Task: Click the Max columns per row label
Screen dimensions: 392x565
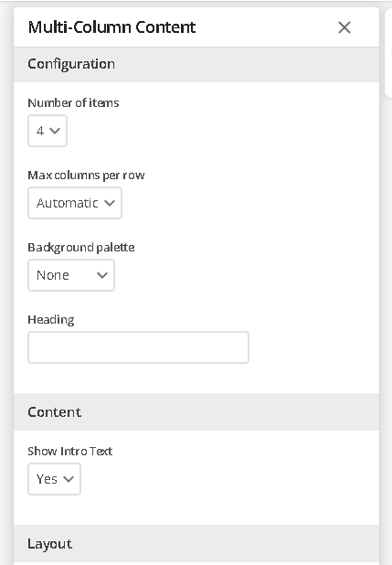Action: click(x=86, y=176)
